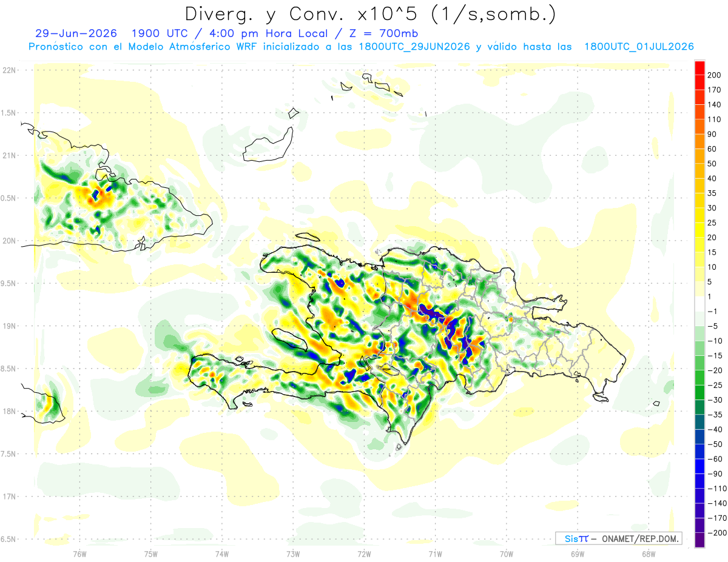Click the "8.5N" latitude label
Screen dimensions: 728x562
9,369
